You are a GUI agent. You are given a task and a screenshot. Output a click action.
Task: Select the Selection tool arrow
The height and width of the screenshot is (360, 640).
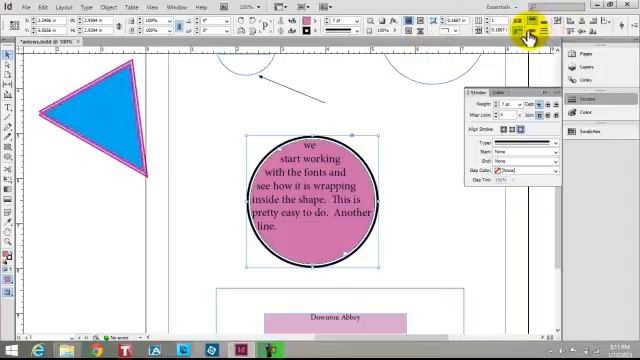point(7,55)
